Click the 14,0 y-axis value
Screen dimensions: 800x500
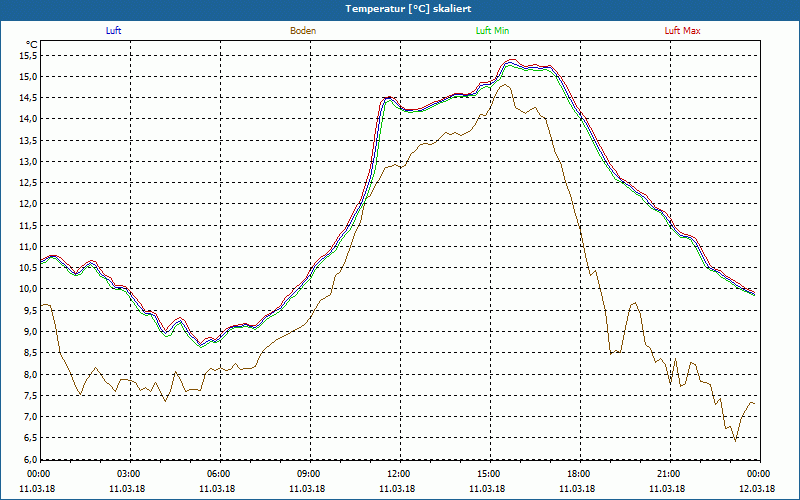[x=27, y=119]
